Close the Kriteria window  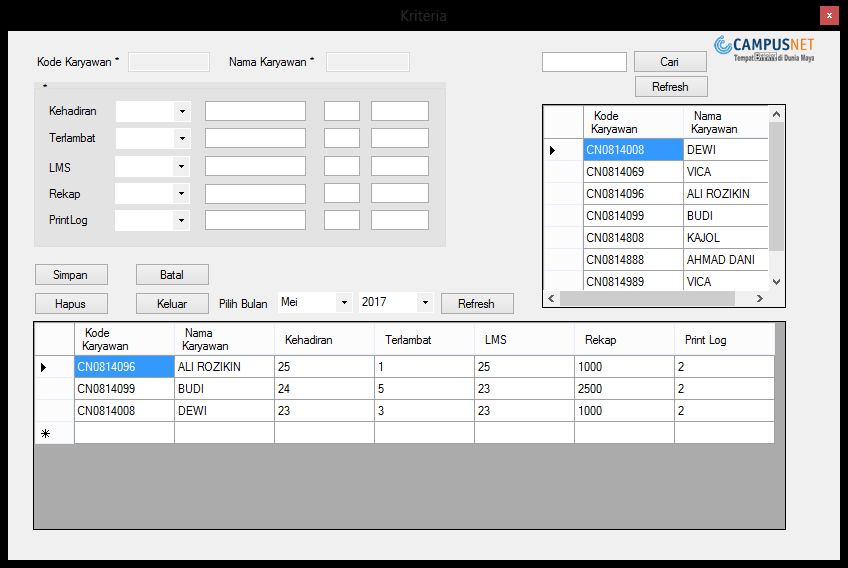coord(828,15)
